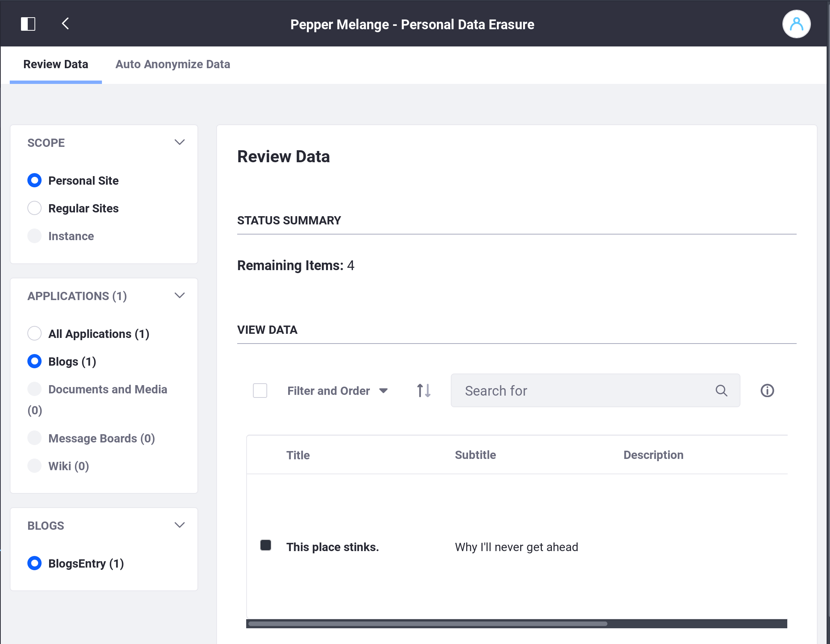Expand the SCOPE section chevron
The image size is (830, 644).
point(179,142)
